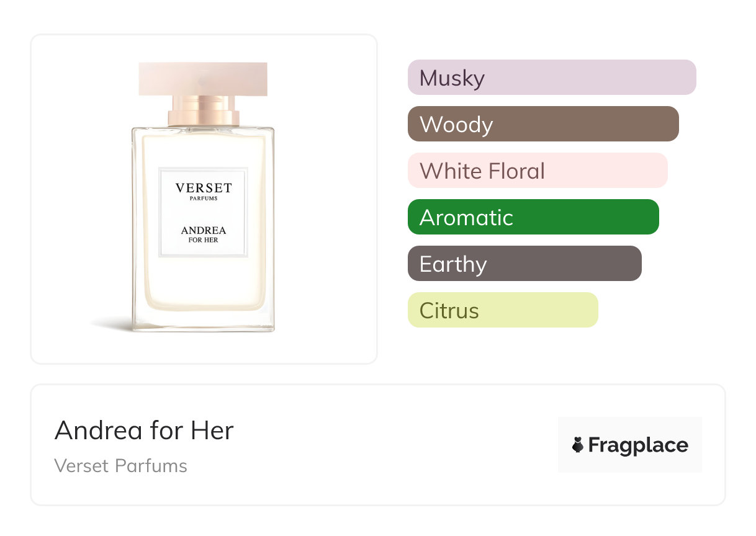Click the small PARFUMS text on bottle label

tap(204, 199)
